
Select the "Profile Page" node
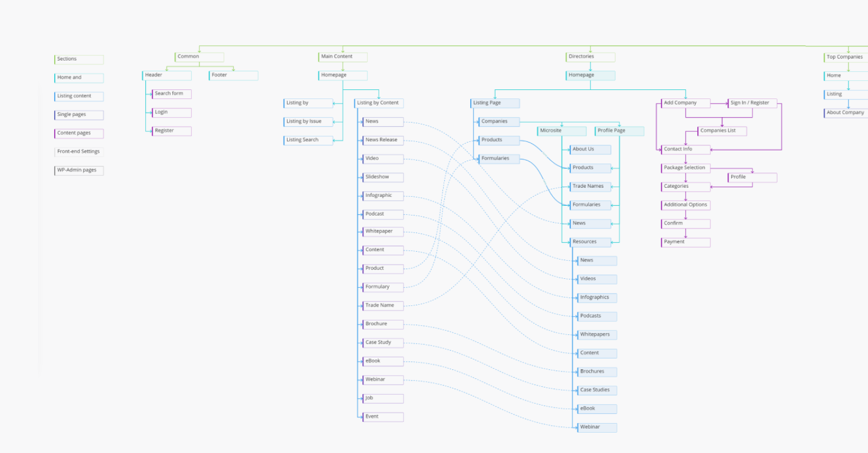[619, 131]
